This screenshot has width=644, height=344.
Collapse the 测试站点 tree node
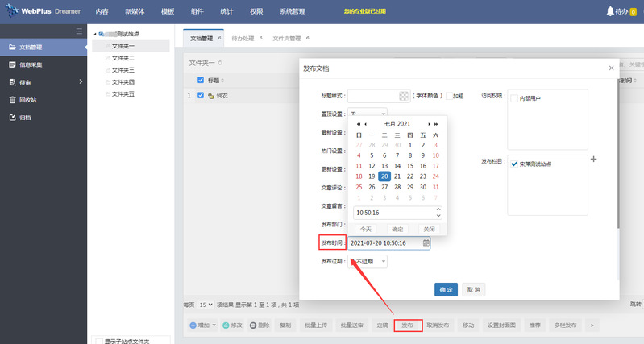[x=95, y=34]
